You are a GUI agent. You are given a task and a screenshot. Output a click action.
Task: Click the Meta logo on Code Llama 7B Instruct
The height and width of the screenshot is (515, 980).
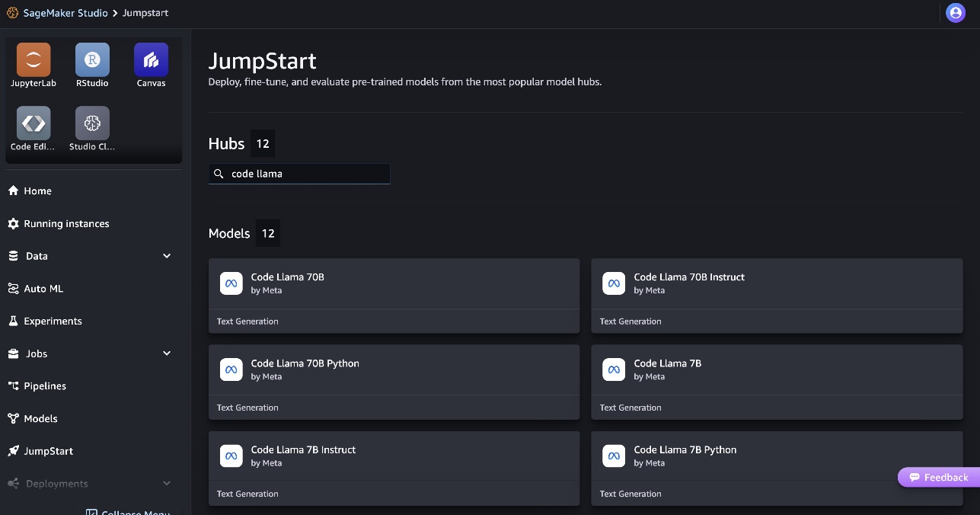(x=231, y=456)
